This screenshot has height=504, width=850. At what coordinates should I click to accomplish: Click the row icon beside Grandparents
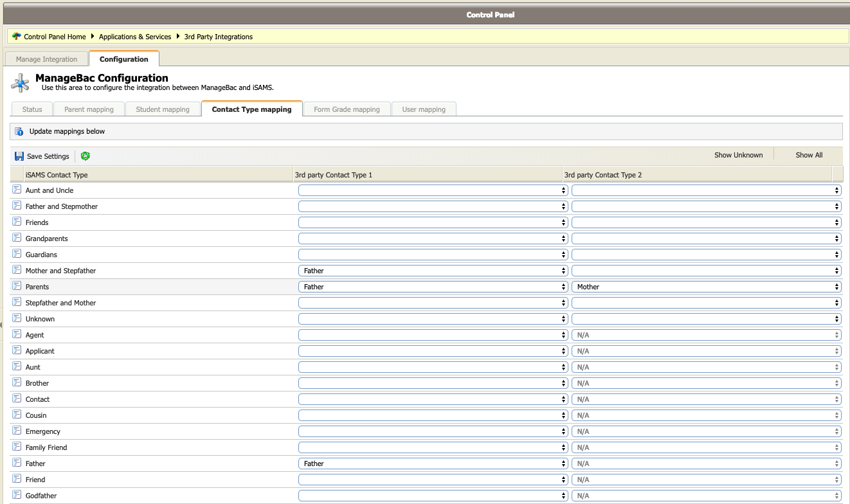pos(17,239)
